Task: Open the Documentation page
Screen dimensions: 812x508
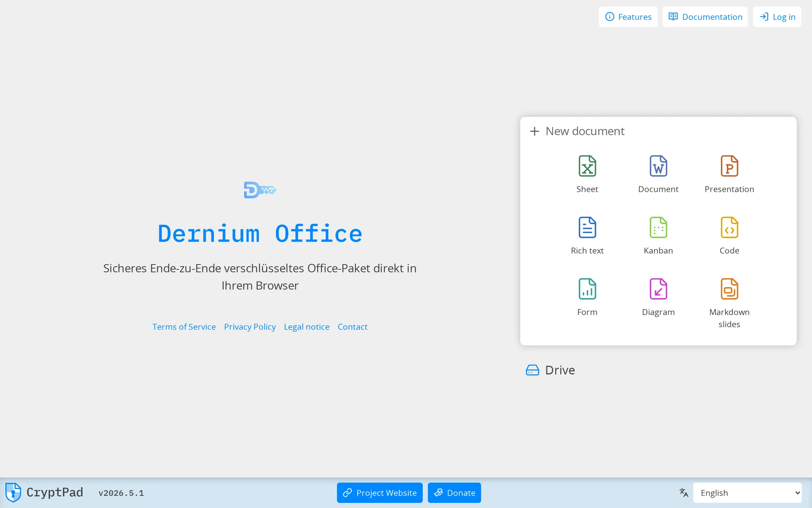Action: [705, 17]
